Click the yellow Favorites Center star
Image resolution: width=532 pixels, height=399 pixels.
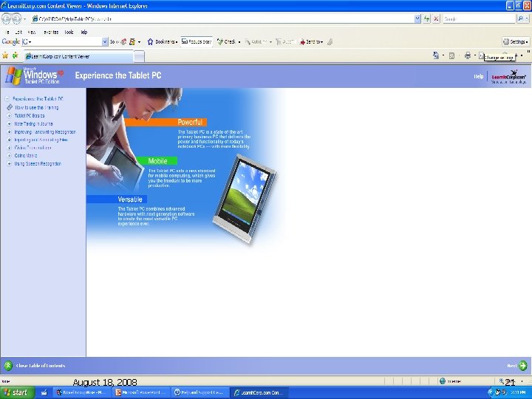(x=5, y=55)
